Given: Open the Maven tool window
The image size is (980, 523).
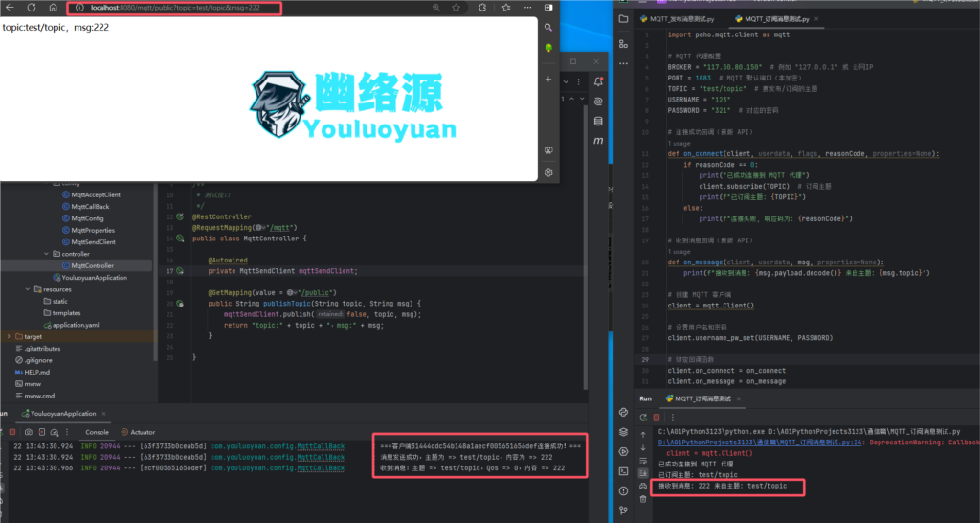Looking at the screenshot, I should tap(598, 141).
